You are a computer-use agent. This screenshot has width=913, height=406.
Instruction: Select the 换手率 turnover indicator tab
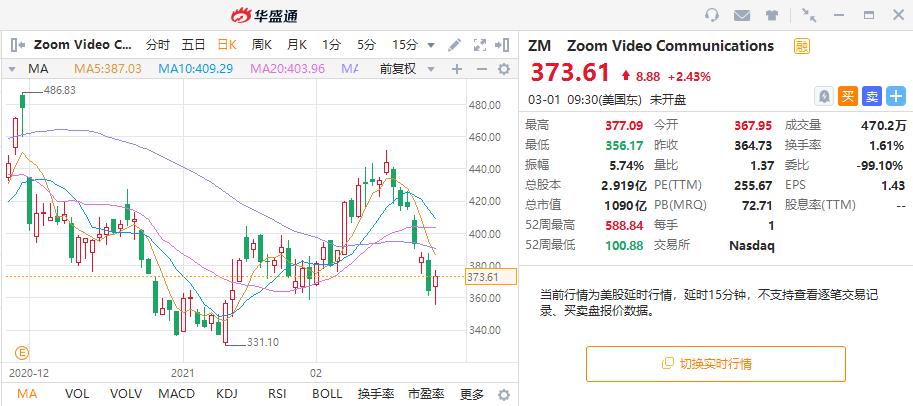click(376, 394)
